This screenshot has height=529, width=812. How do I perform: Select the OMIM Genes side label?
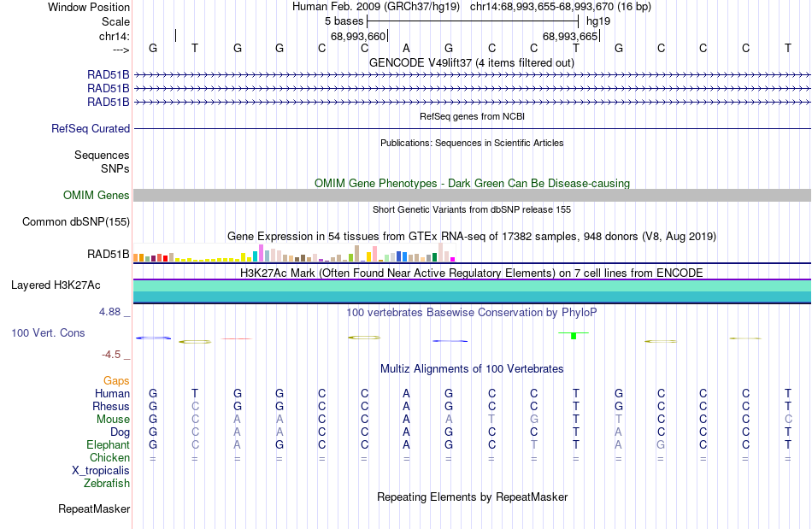[97, 195]
